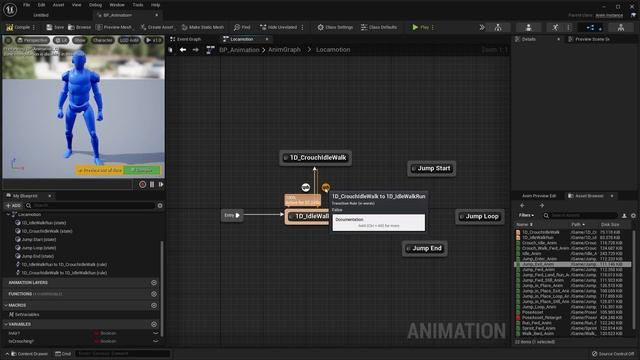Navigate back in graph history
The image size is (640, 360).
coord(183,50)
